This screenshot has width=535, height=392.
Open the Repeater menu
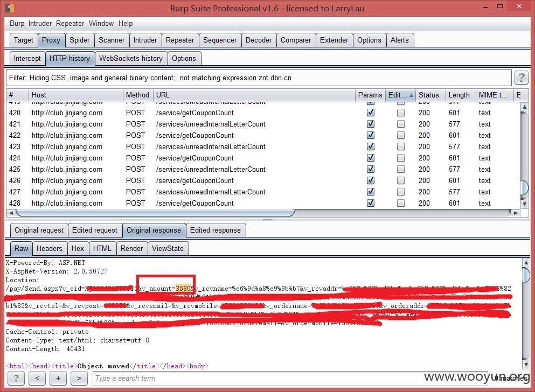(x=70, y=24)
